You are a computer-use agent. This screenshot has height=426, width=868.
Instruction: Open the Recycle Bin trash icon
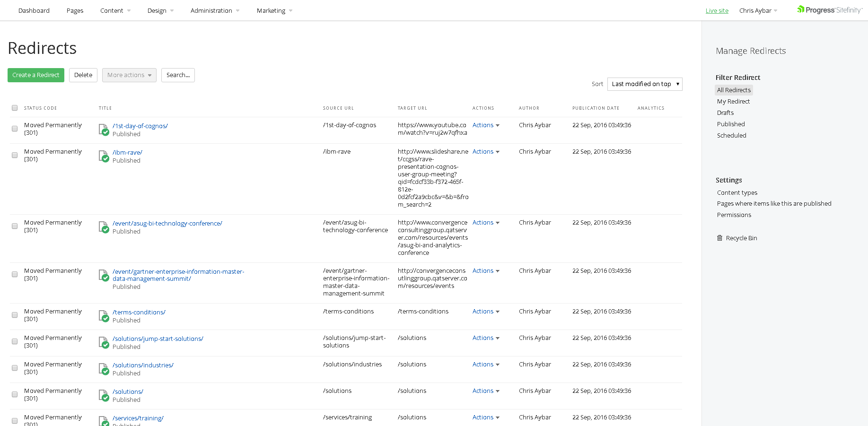(x=719, y=238)
